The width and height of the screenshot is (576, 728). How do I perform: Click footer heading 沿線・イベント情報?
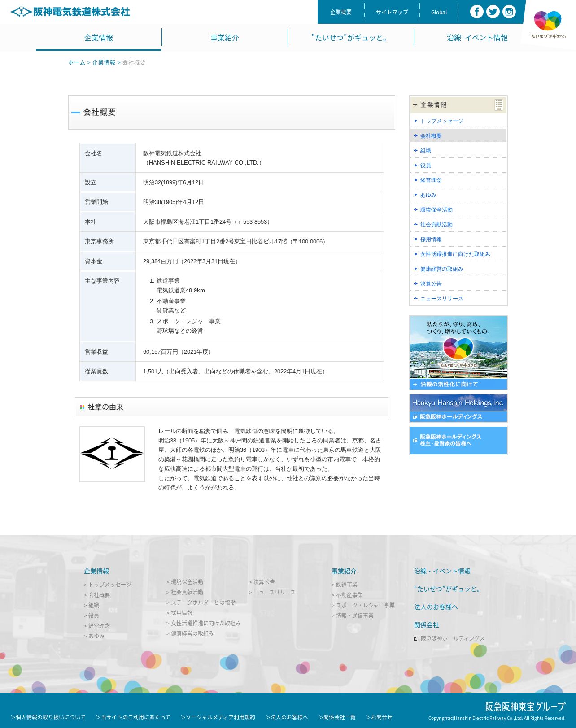[x=442, y=571]
